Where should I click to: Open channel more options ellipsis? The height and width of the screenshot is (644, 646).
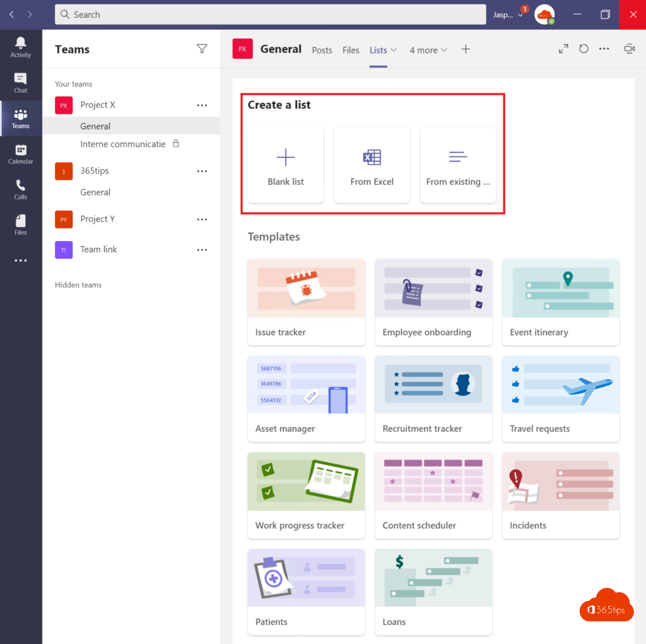(604, 49)
